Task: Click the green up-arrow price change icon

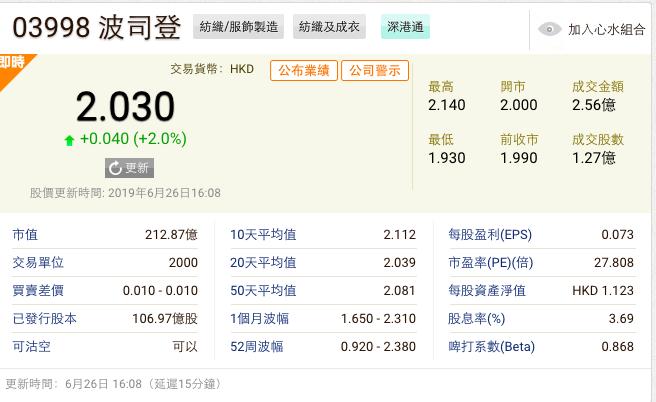Action: coord(69,140)
